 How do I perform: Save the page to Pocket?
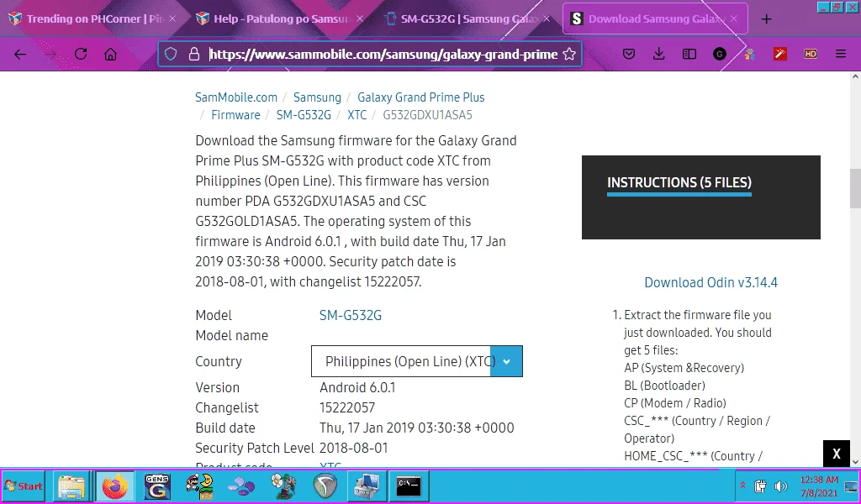tap(629, 54)
